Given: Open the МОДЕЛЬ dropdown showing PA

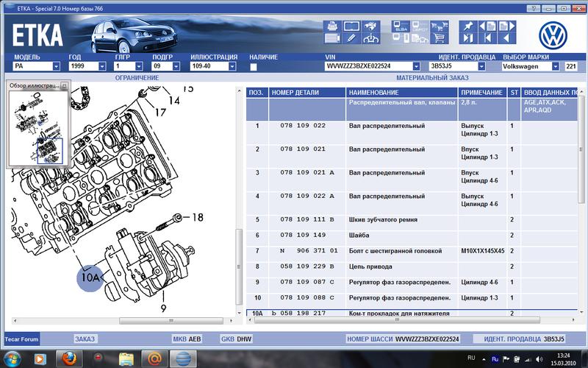Looking at the screenshot, I should (57, 66).
